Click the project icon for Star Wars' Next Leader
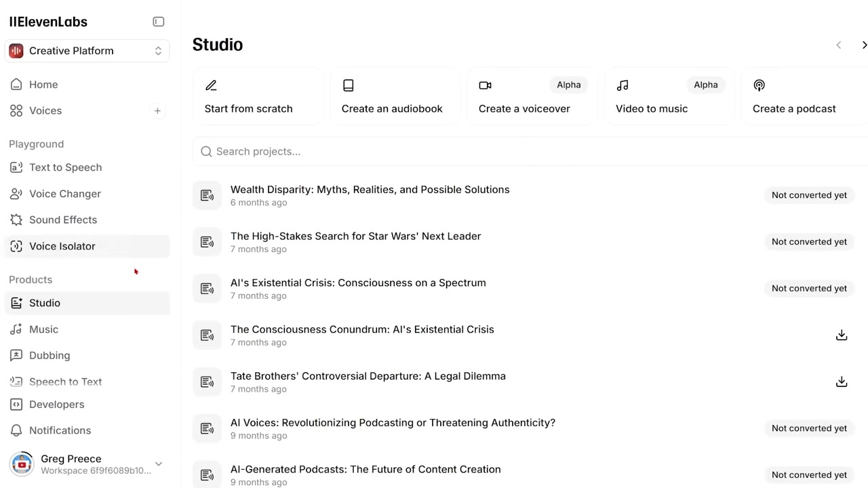The height and width of the screenshot is (488, 868). pyautogui.click(x=207, y=242)
